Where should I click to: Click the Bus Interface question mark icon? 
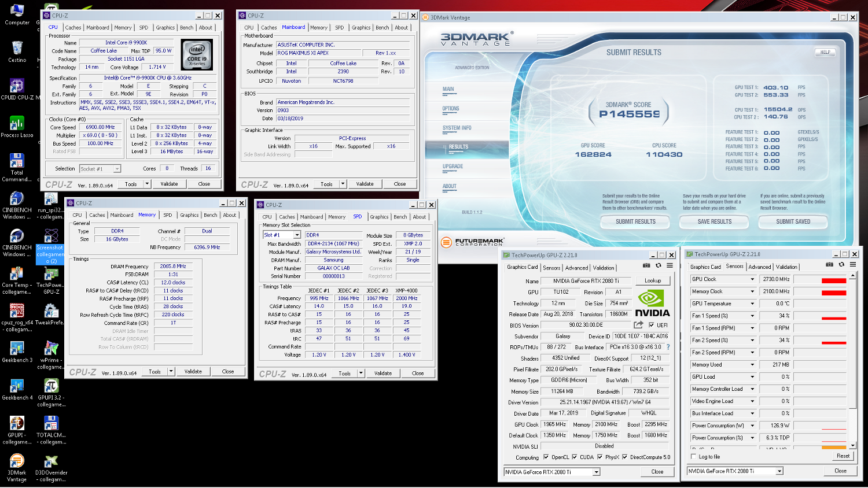pyautogui.click(x=668, y=347)
